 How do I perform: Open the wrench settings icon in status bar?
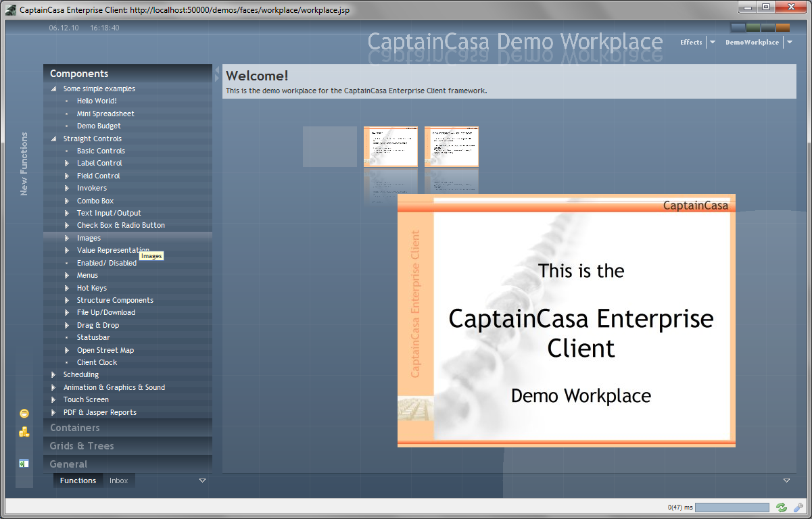click(798, 508)
